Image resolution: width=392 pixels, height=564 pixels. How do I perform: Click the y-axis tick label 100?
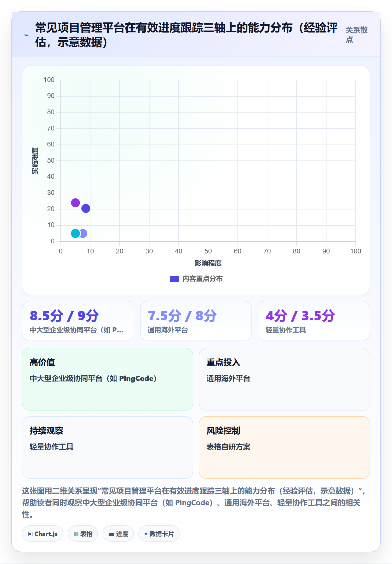click(49, 80)
